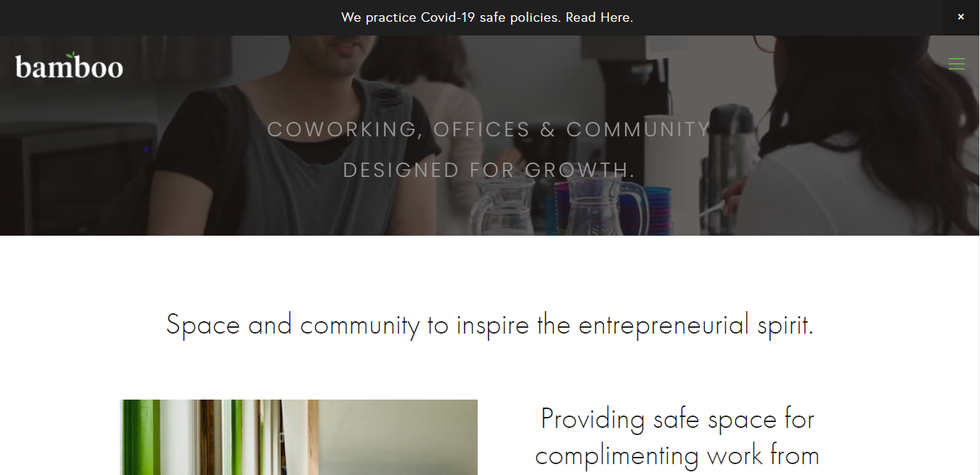This screenshot has width=980, height=475.
Task: Open the green hamburger menu
Action: click(957, 64)
